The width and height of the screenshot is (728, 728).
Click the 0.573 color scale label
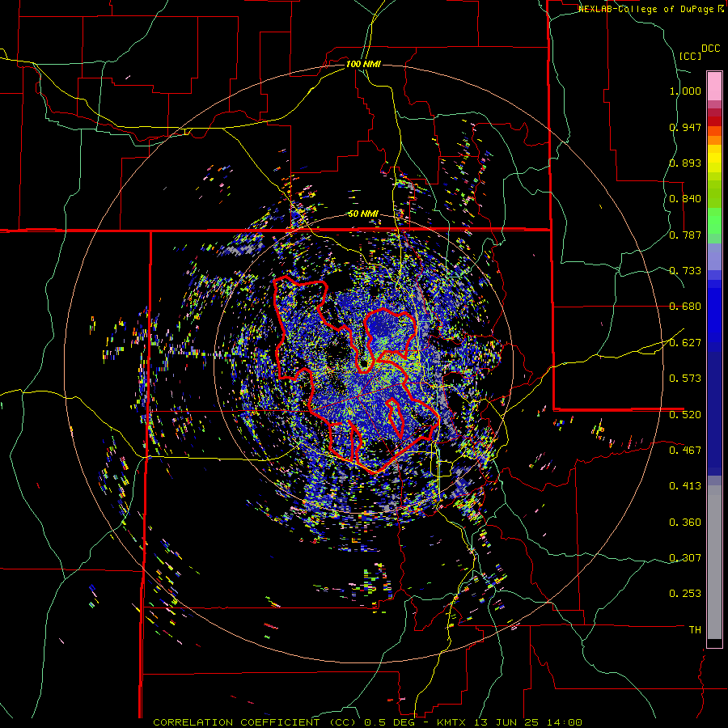click(x=685, y=379)
